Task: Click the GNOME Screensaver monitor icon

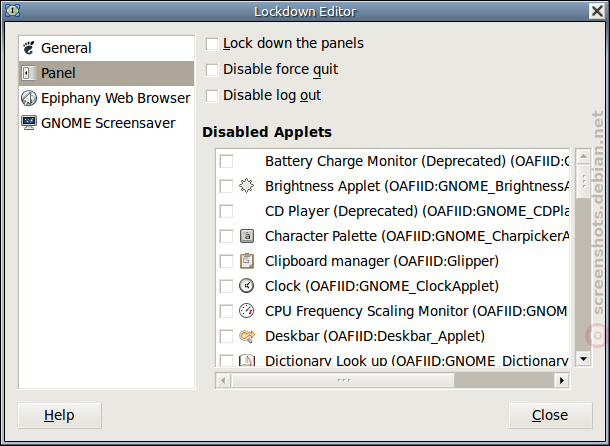Action: [x=29, y=123]
